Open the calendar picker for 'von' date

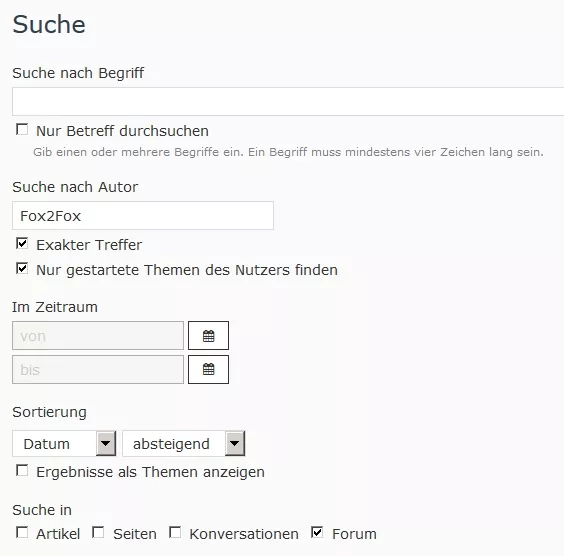(208, 335)
